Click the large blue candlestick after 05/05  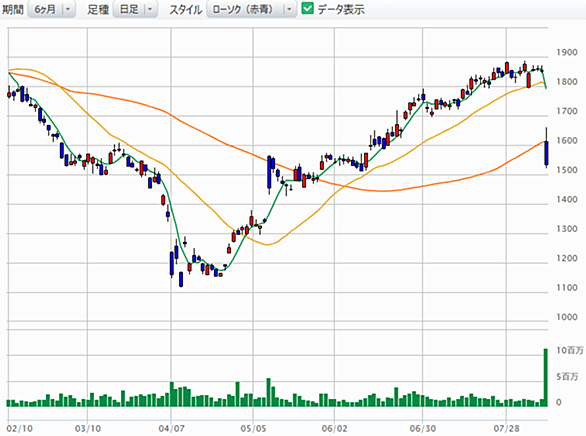click(269, 172)
